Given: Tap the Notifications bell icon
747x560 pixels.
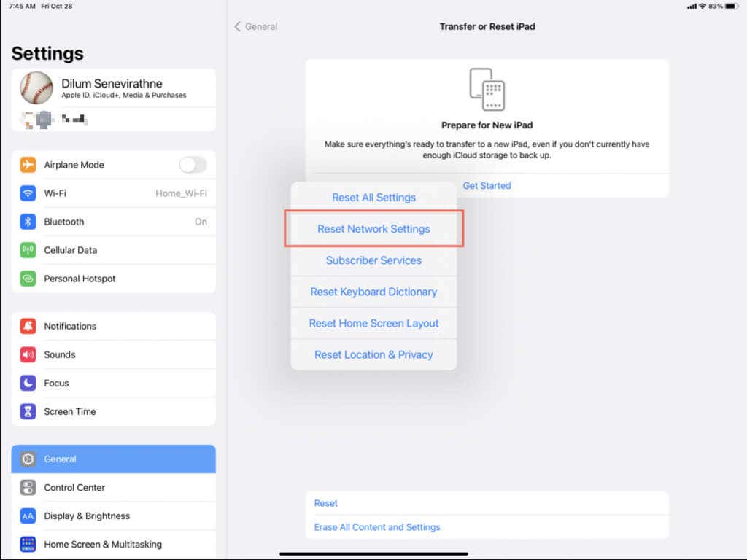Looking at the screenshot, I should tap(28, 326).
